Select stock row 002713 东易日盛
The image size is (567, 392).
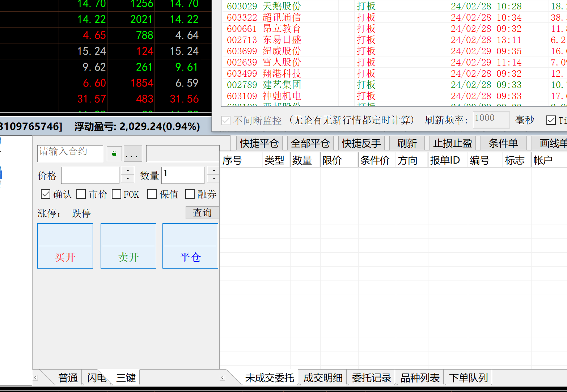click(x=394, y=40)
